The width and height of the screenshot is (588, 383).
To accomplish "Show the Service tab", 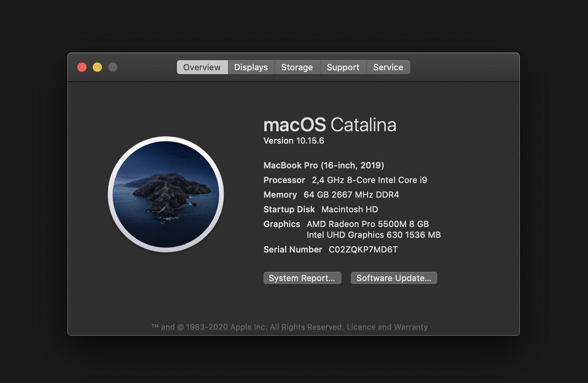I will [388, 67].
